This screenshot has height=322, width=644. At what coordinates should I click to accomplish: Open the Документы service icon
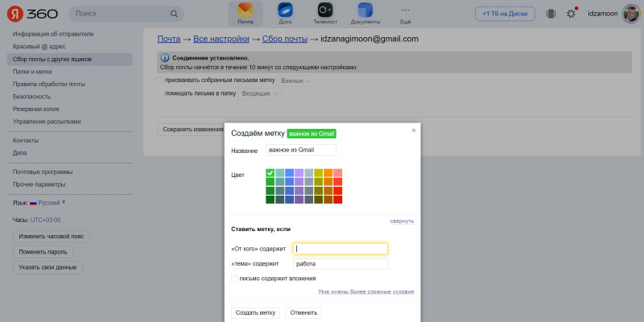(x=365, y=13)
